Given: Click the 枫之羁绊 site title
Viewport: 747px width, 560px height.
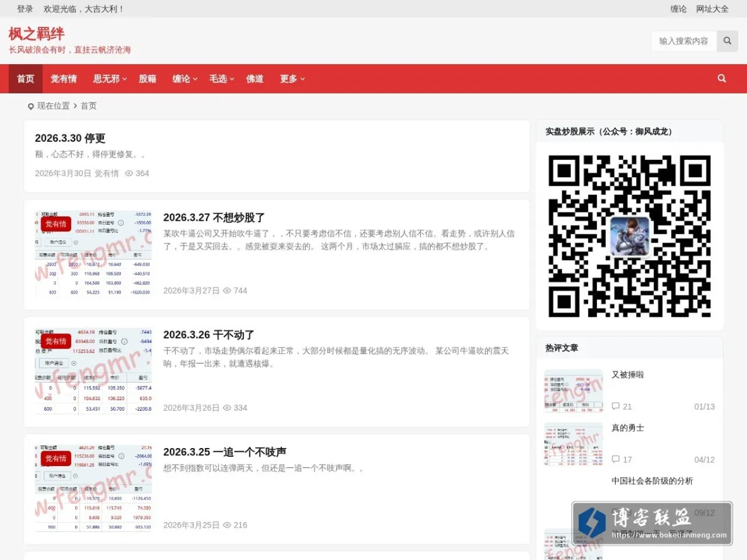Looking at the screenshot, I should pyautogui.click(x=37, y=34).
